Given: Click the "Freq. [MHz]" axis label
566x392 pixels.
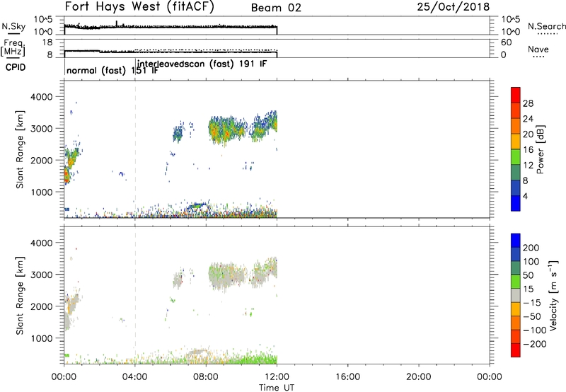Looking at the screenshot, I should pyautogui.click(x=13, y=48).
